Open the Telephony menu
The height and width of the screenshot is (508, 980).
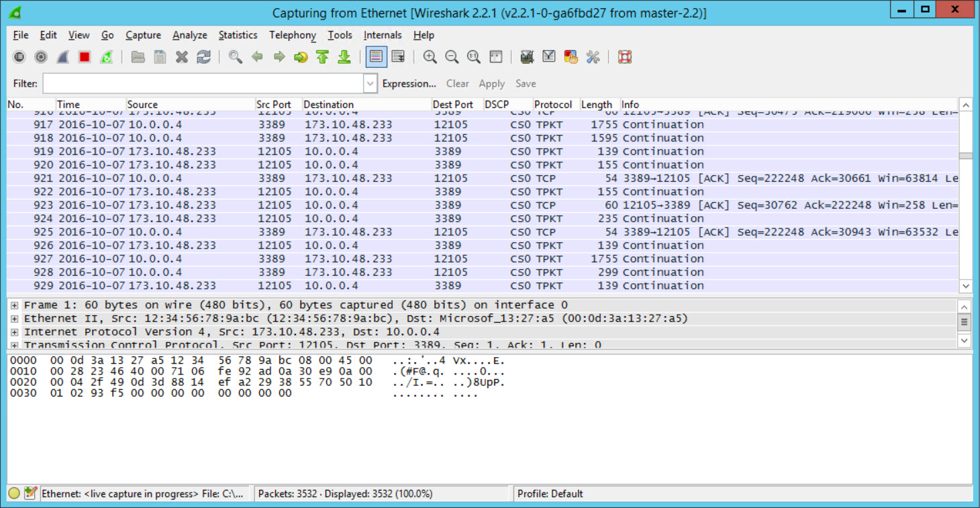click(293, 35)
